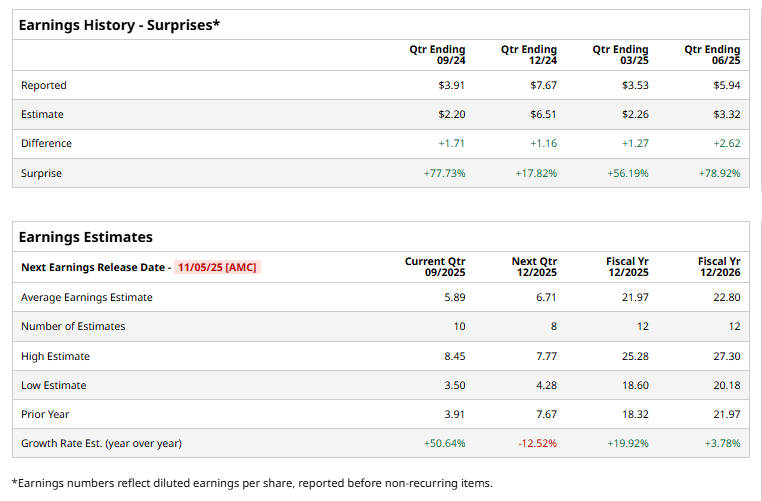The width and height of the screenshot is (762, 501).
Task: Click Fiscal Yr 12/2026 column header
Action: [x=718, y=267]
